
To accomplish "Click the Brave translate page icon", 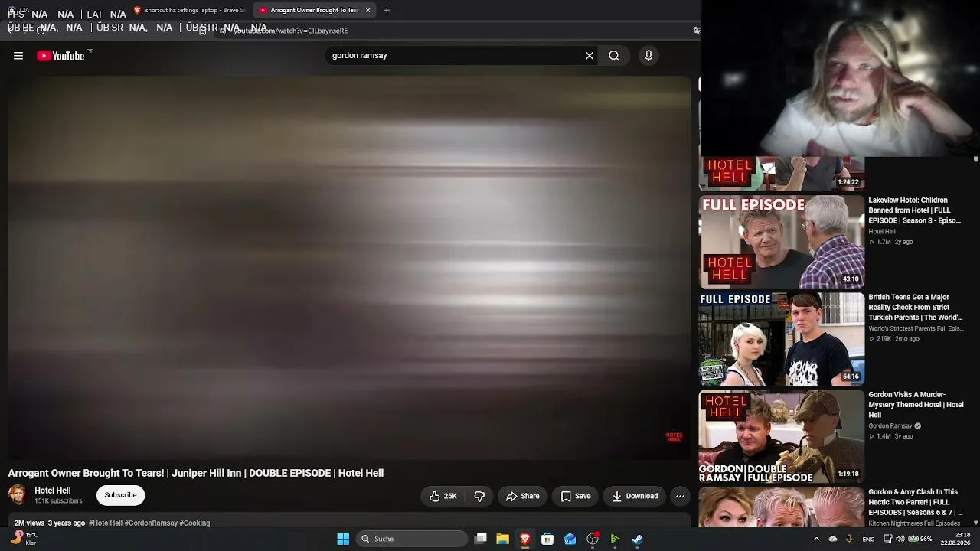I will click(697, 31).
